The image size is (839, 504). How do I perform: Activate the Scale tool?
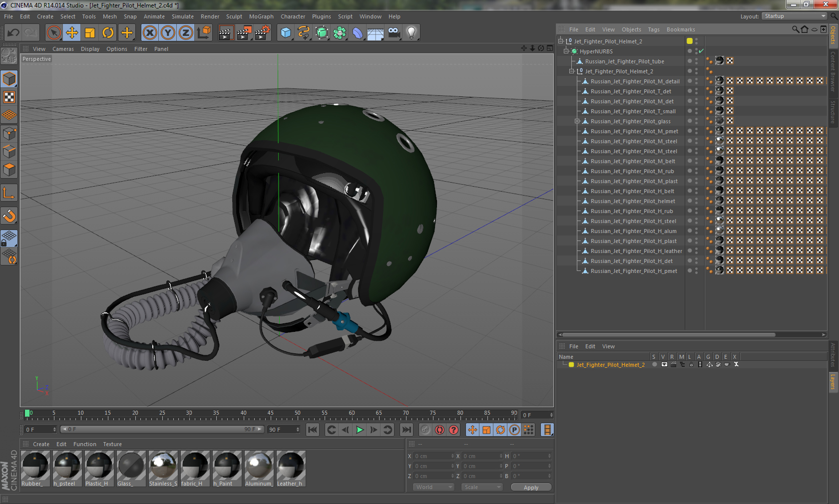pyautogui.click(x=90, y=33)
